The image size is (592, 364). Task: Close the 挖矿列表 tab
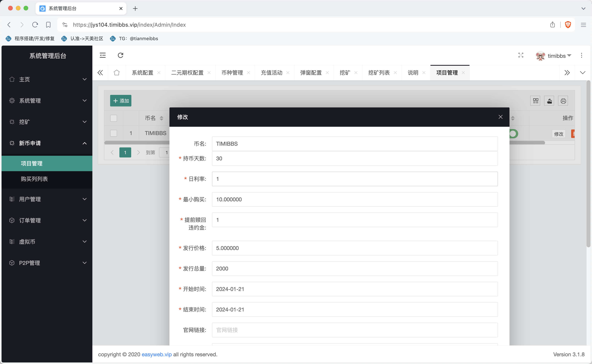[395, 73]
